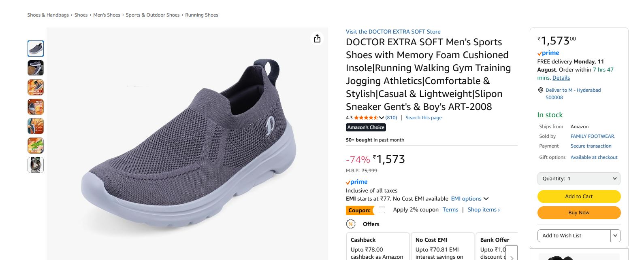Click the Add to Cart button
This screenshot has width=644, height=260.
pyautogui.click(x=578, y=196)
